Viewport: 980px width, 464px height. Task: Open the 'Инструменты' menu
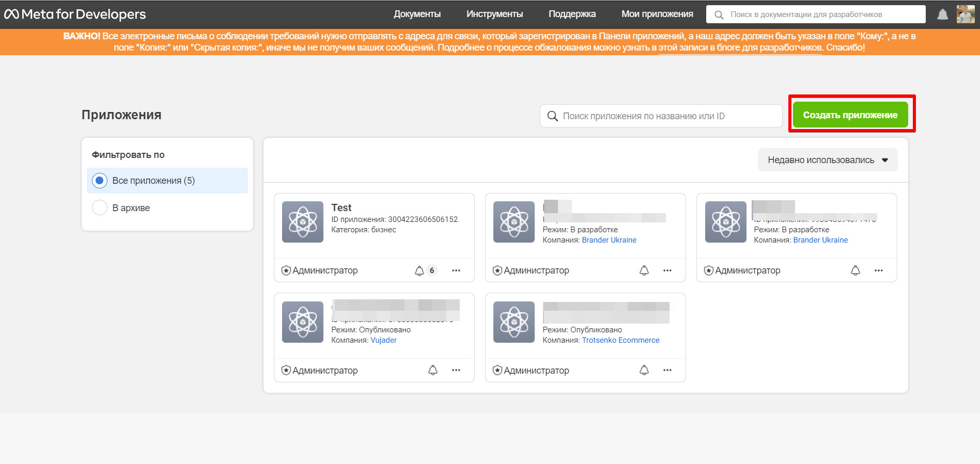coord(494,14)
